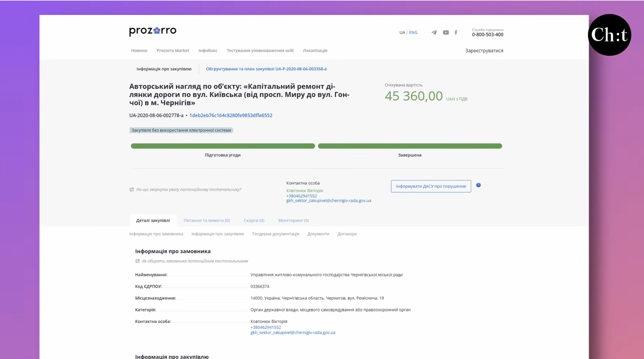Image resolution: width=644 pixels, height=359 pixels.
Task: Click the Завершена green progress bar
Action: (410, 146)
